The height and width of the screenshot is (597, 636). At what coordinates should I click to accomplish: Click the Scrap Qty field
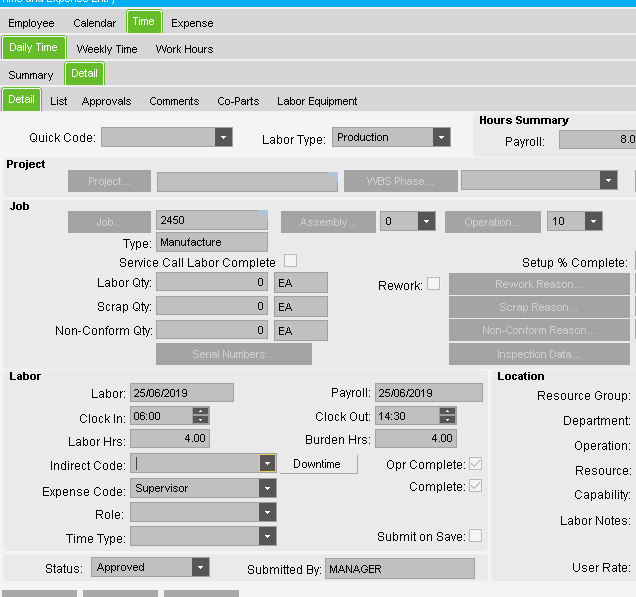(x=212, y=306)
